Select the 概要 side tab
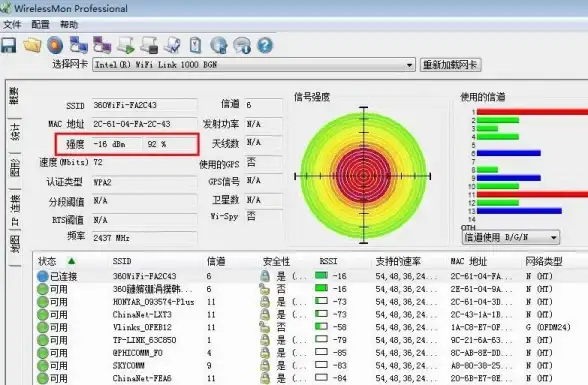 coord(15,97)
